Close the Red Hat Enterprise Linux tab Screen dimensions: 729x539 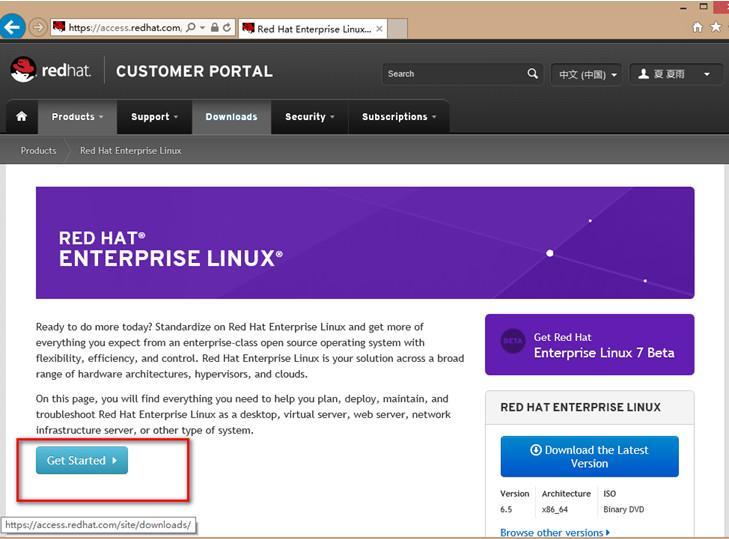[377, 28]
